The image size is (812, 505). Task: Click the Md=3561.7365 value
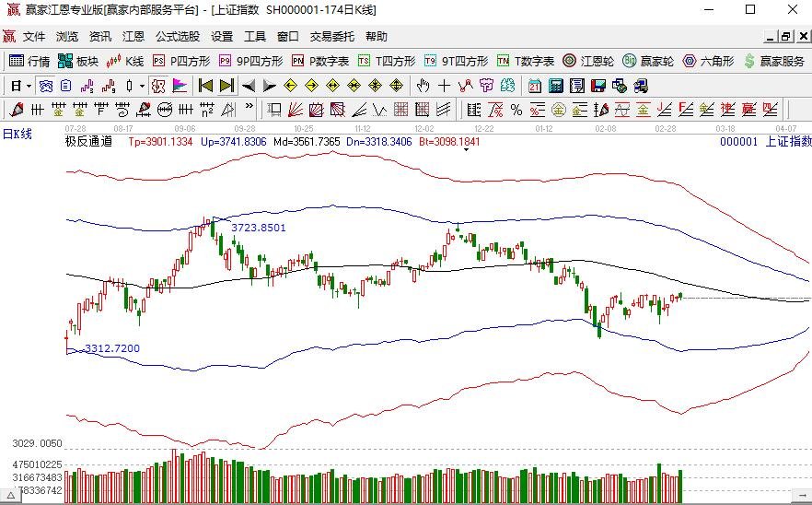tap(307, 142)
